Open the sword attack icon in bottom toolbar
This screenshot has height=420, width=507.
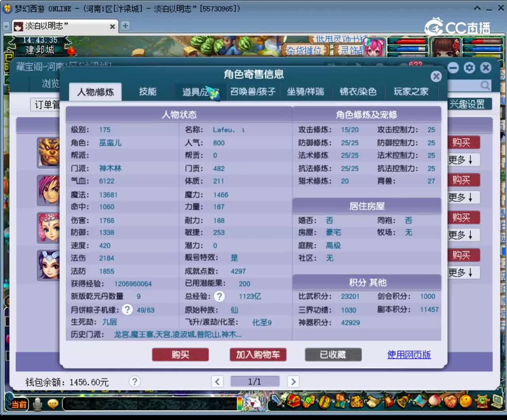[x=277, y=401]
